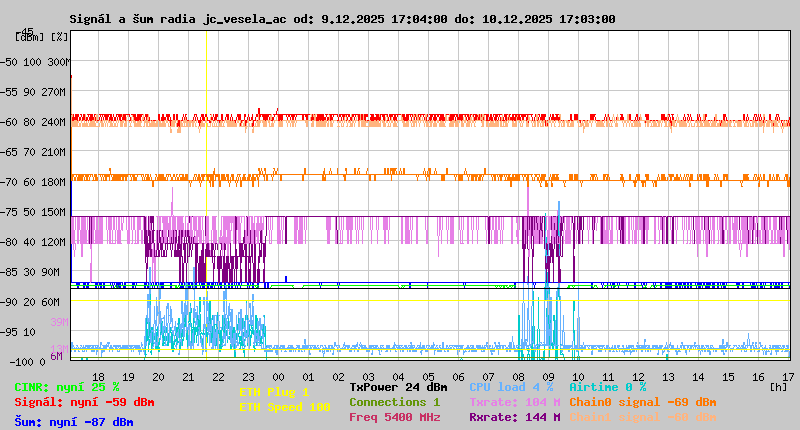The image size is (800, 430).
Task: Select the Txrate: 104 M legend entry
Action: point(514,402)
